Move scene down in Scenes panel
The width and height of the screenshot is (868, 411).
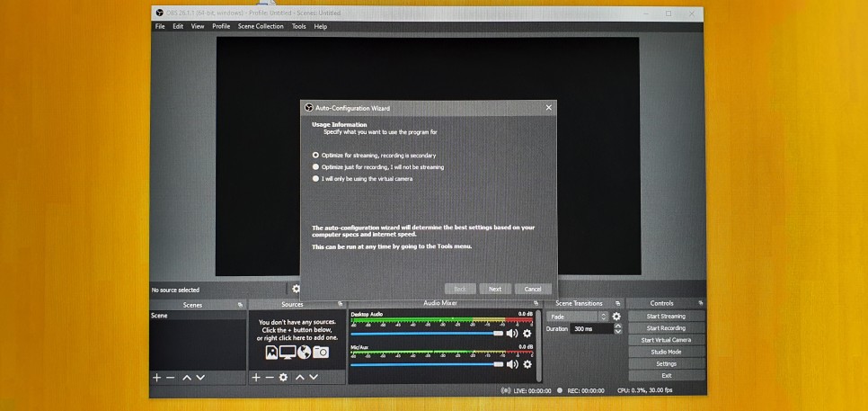click(x=200, y=377)
